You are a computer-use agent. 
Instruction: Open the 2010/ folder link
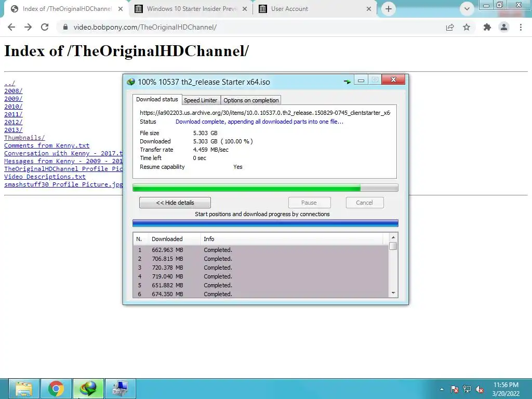coord(13,107)
